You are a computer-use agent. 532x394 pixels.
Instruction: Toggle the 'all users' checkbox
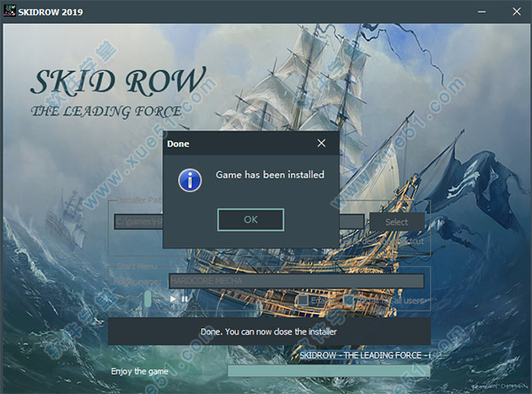coord(349,300)
